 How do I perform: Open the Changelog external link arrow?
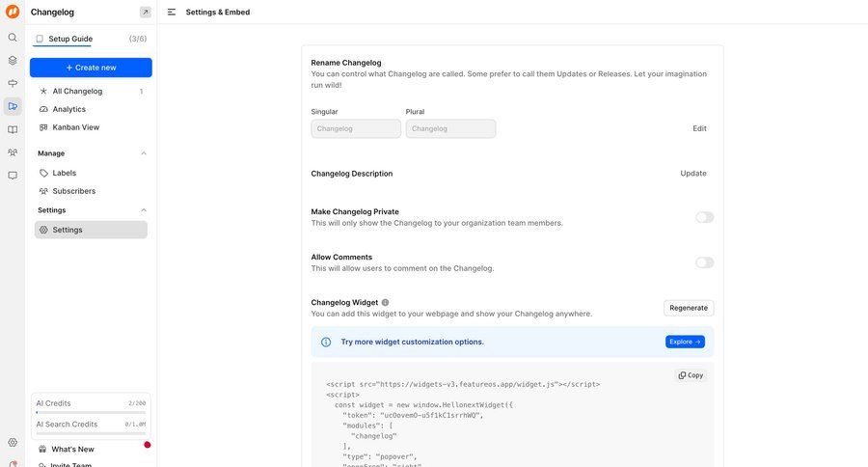(145, 12)
